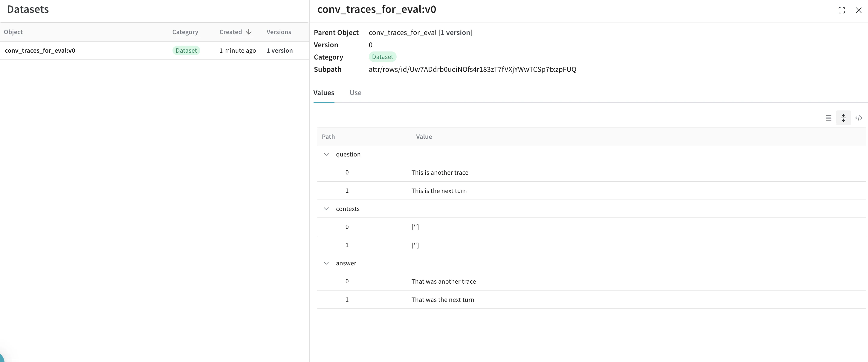Image resolution: width=868 pixels, height=362 pixels.
Task: Click the Created sort arrow icon
Action: click(x=249, y=32)
